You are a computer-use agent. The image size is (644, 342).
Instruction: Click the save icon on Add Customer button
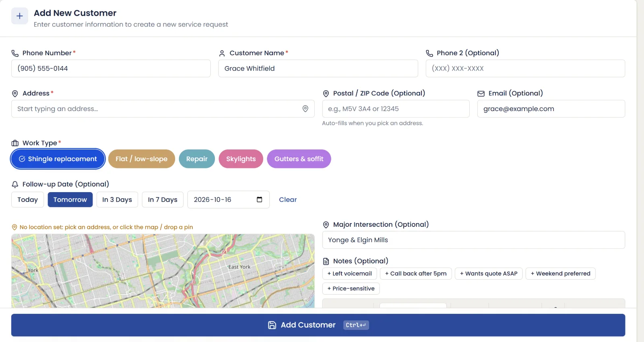pyautogui.click(x=272, y=325)
